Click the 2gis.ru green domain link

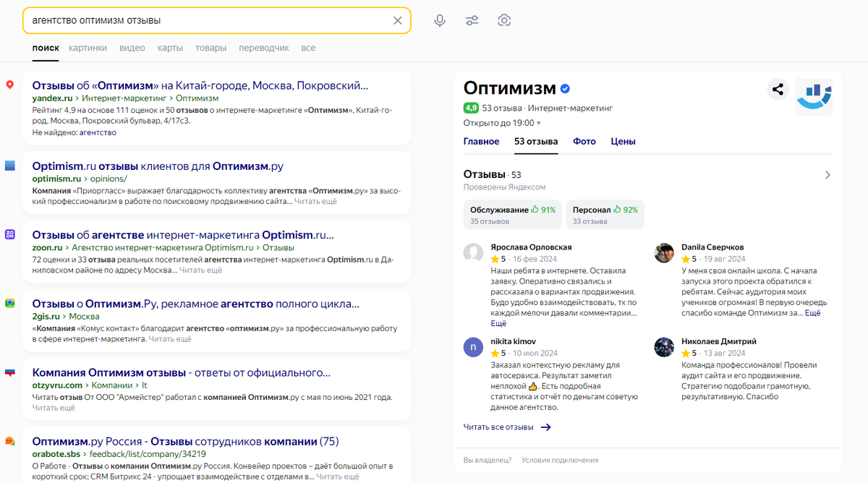point(44,317)
